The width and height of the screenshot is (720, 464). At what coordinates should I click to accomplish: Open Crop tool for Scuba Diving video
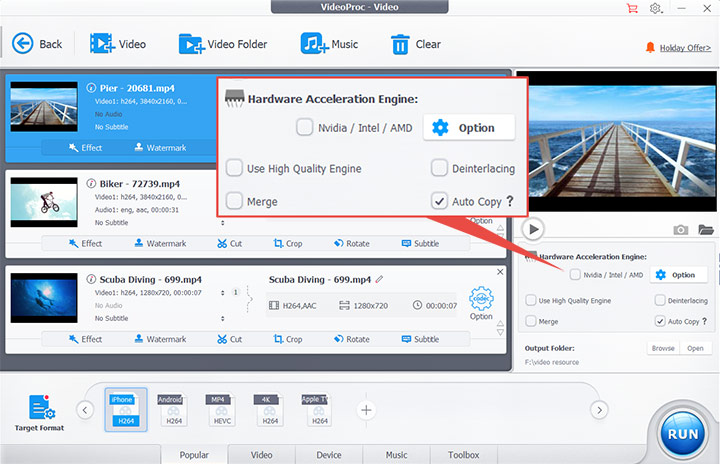click(288, 339)
